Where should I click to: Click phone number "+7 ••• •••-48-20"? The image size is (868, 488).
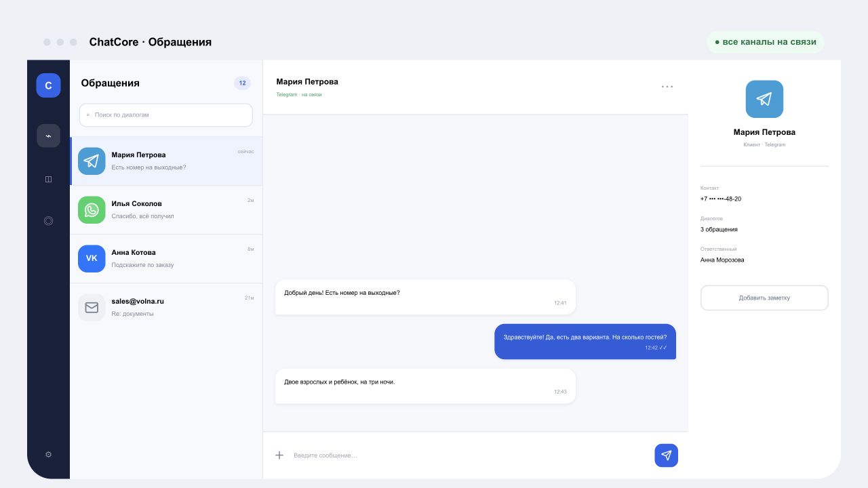721,199
